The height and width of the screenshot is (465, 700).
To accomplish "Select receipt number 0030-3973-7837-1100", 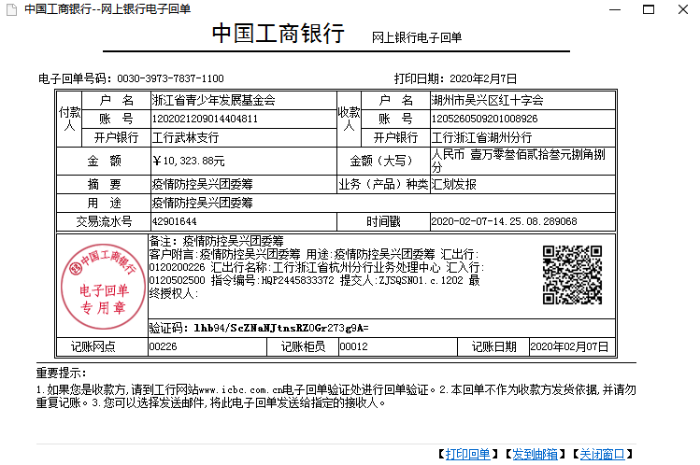I will click(170, 79).
